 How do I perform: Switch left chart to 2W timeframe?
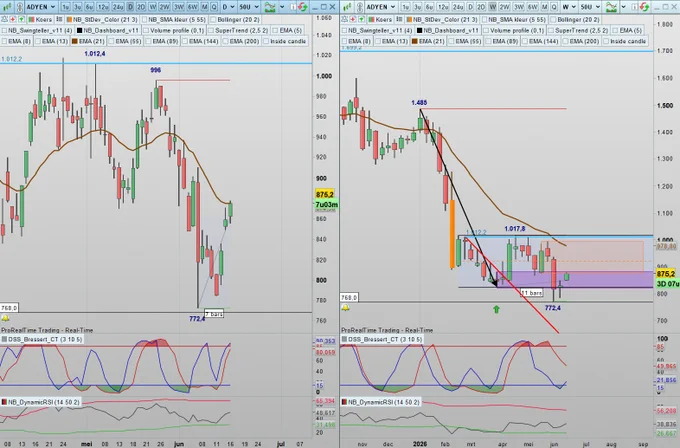[x=164, y=7]
